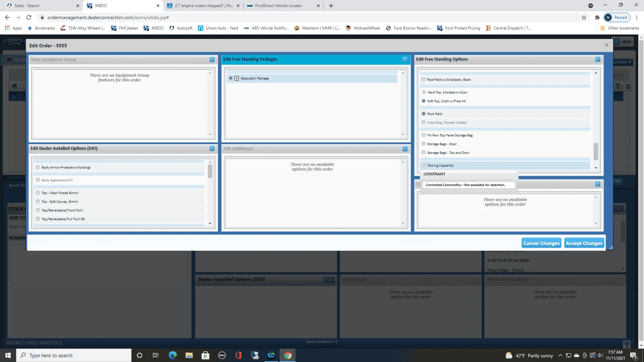Show hidden system tray icons
Screen dimensions: 644x362
click(560, 355)
